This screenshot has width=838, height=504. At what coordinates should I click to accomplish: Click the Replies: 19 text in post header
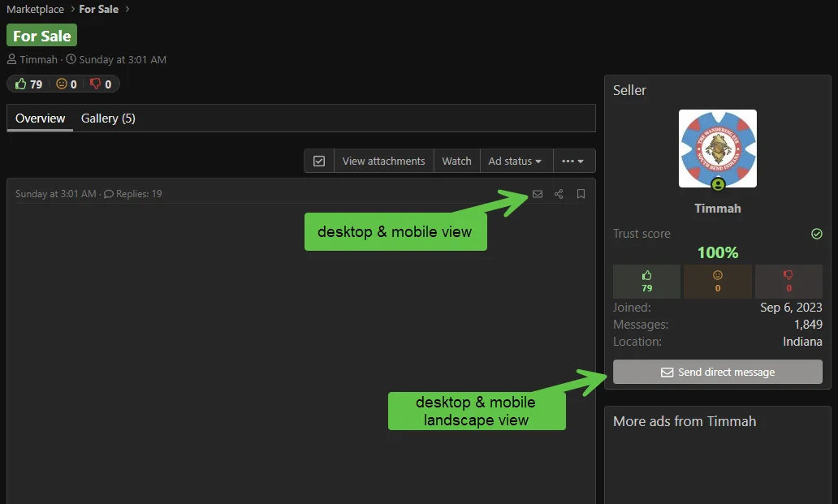click(x=139, y=194)
